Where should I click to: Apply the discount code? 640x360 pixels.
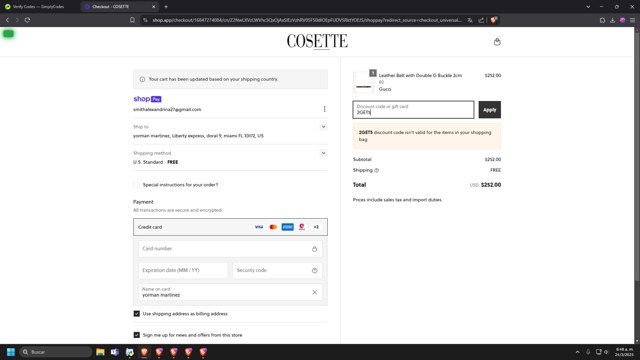(489, 109)
